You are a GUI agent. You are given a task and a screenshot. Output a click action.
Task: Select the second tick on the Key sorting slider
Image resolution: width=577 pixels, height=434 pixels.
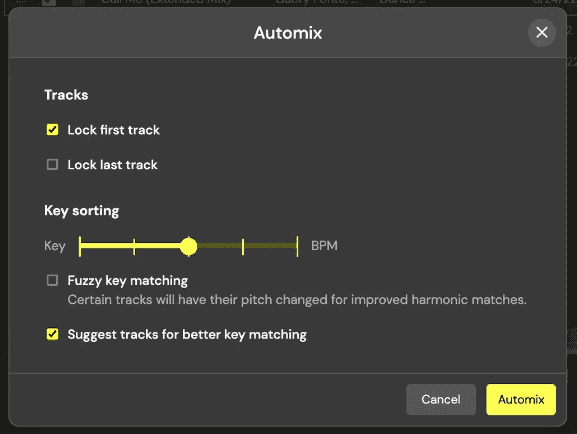pyautogui.click(x=134, y=246)
